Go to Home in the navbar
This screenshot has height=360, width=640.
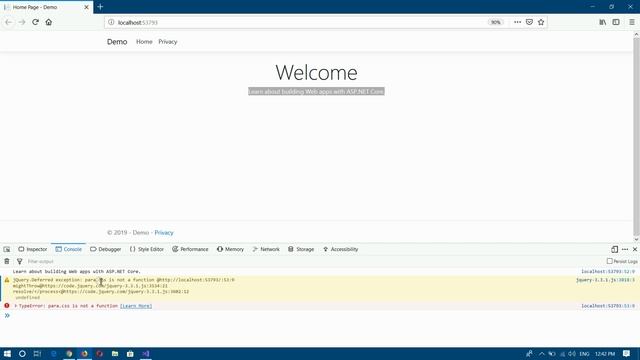tap(144, 42)
